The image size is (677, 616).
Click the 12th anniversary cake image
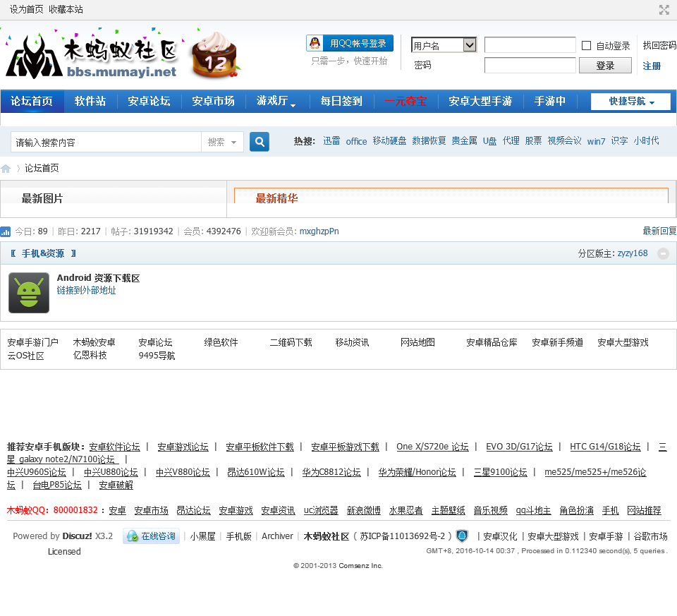214,55
